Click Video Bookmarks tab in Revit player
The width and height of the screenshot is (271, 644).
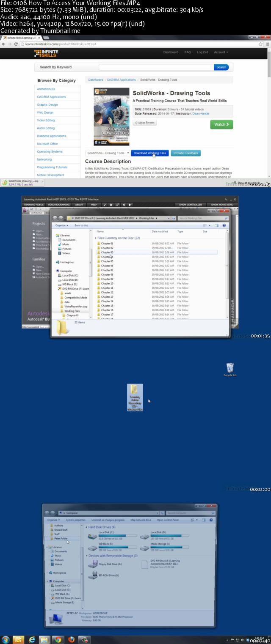(x=59, y=205)
